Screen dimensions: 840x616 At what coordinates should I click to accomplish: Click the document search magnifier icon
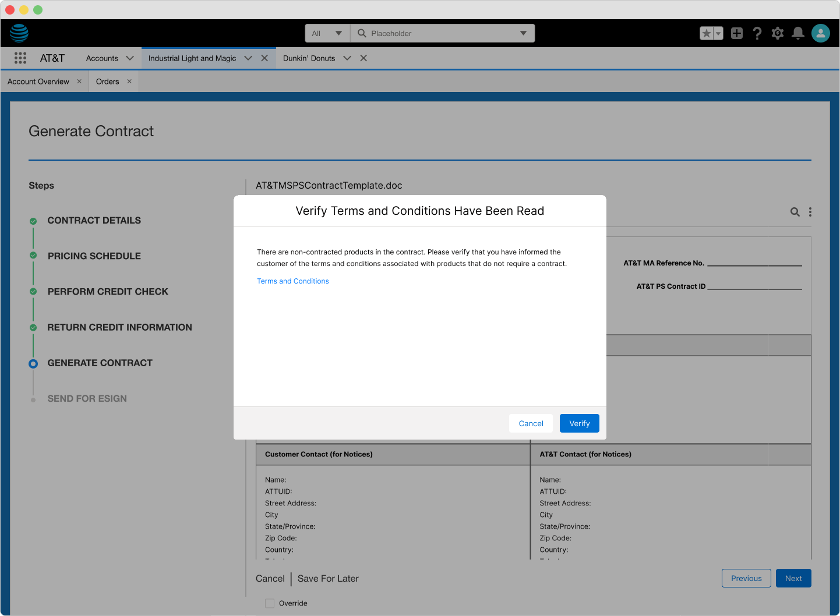[x=795, y=212]
